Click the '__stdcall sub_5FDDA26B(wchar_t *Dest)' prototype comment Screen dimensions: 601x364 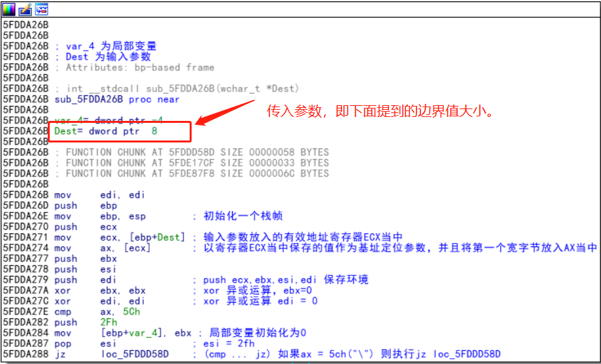tap(177, 89)
